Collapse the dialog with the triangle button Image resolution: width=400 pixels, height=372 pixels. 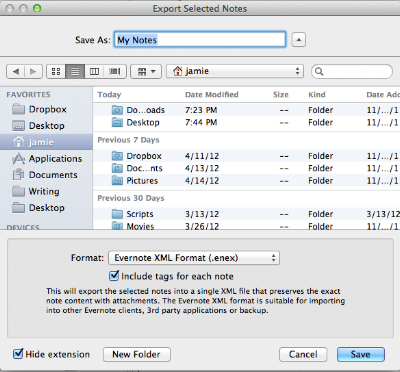coord(299,40)
